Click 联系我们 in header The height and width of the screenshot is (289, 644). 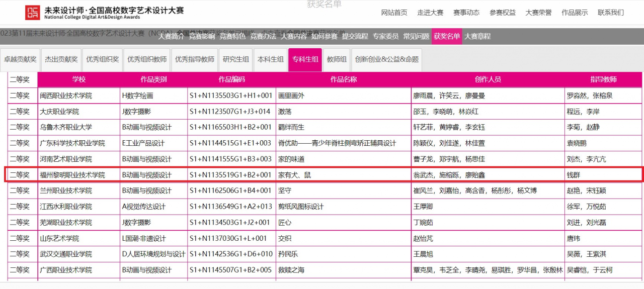point(610,13)
